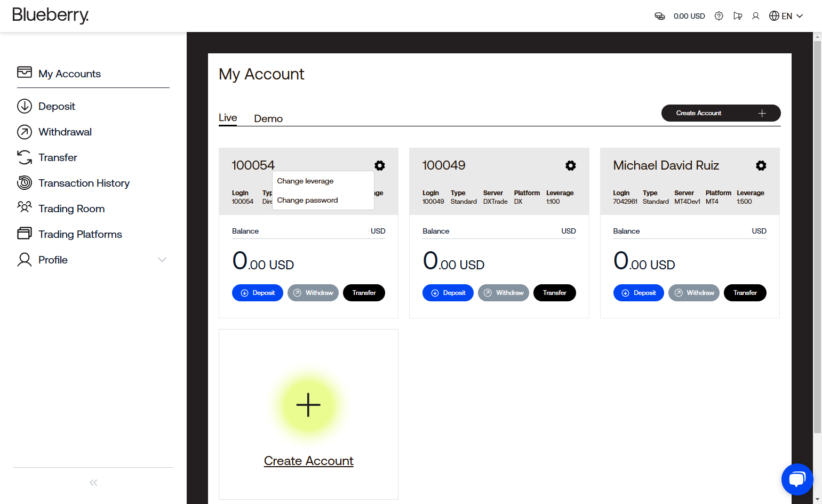Viewport: 822px width, 504px height.
Task: Open the help question icon in header
Action: 719,16
